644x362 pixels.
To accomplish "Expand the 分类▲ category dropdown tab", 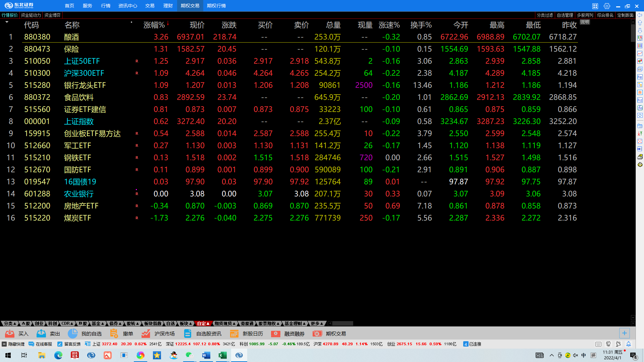I will 10,323.
